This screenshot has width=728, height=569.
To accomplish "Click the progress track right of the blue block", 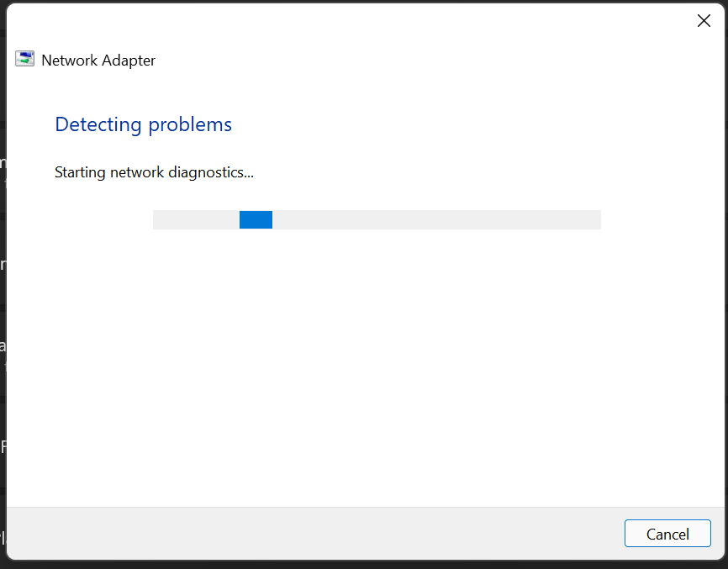I will coord(437,219).
